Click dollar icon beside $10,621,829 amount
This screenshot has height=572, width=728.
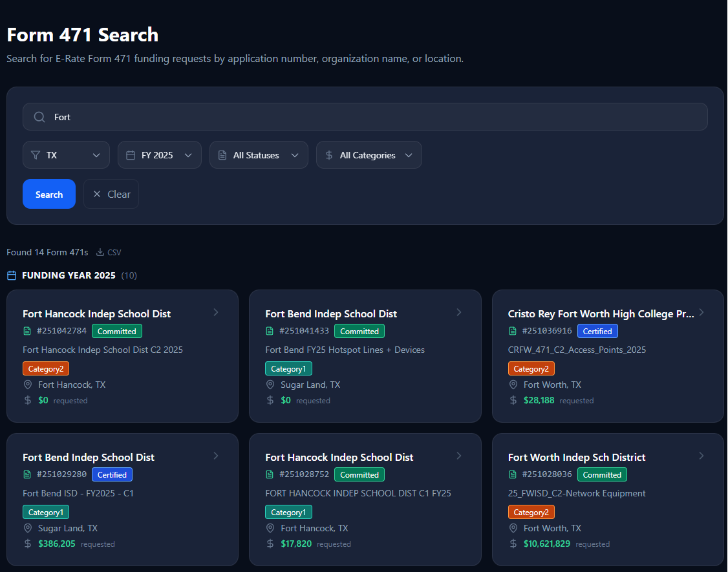[513, 544]
